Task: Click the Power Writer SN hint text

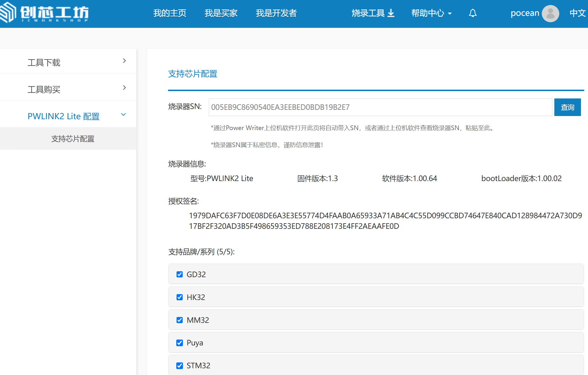Action: (x=353, y=128)
